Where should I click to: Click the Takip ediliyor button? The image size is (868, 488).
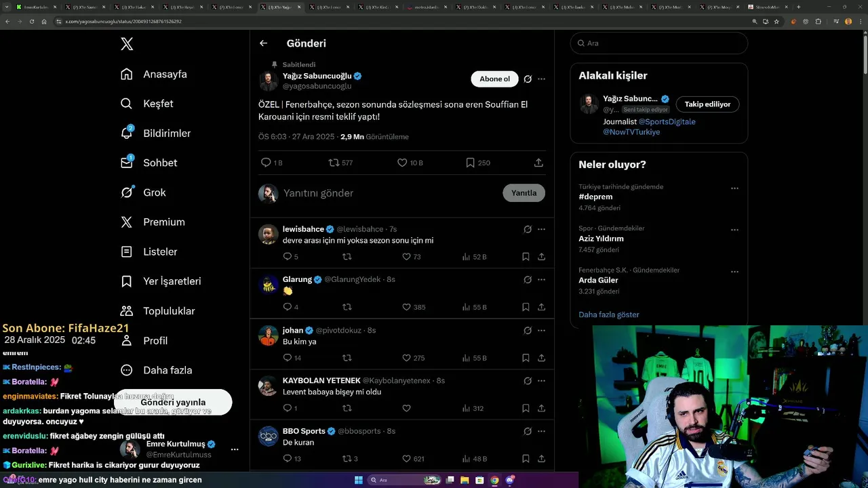[x=707, y=104]
